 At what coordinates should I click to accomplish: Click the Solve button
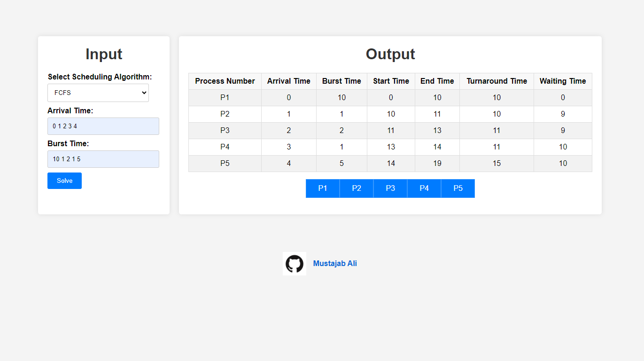point(64,180)
